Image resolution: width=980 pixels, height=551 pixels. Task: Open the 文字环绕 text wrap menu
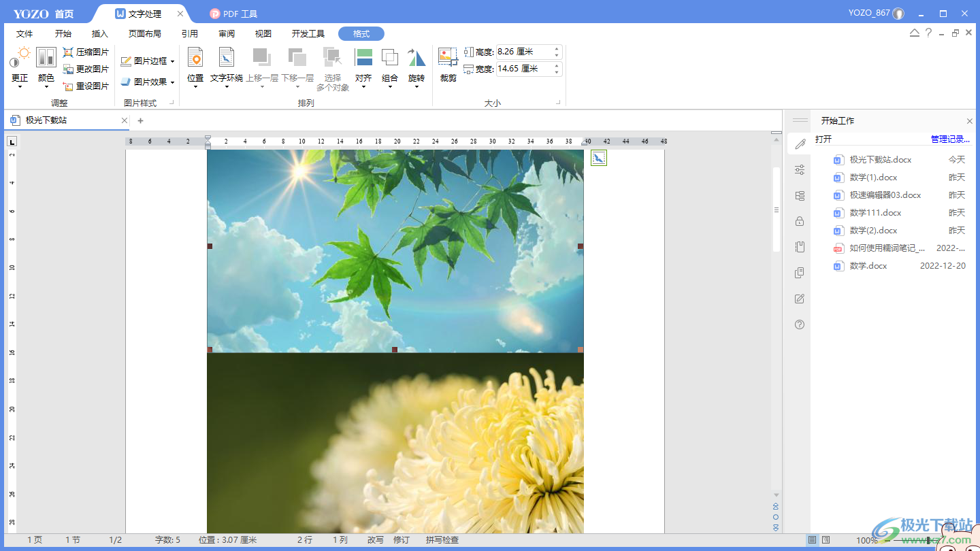tap(227, 67)
